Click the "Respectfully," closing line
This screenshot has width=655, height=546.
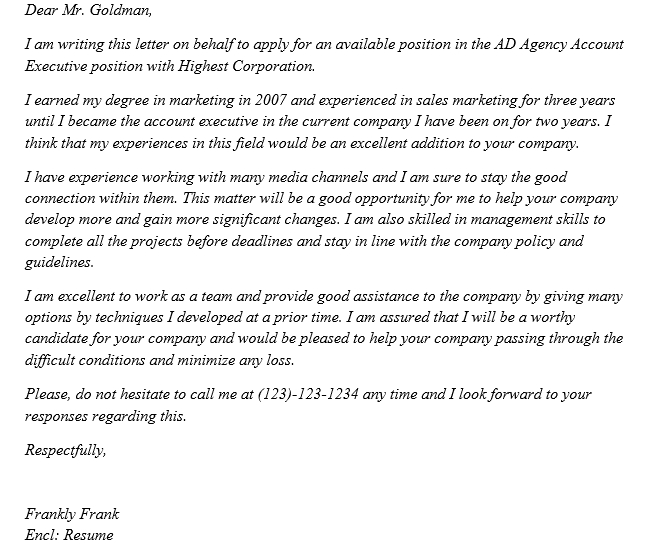click(x=65, y=450)
